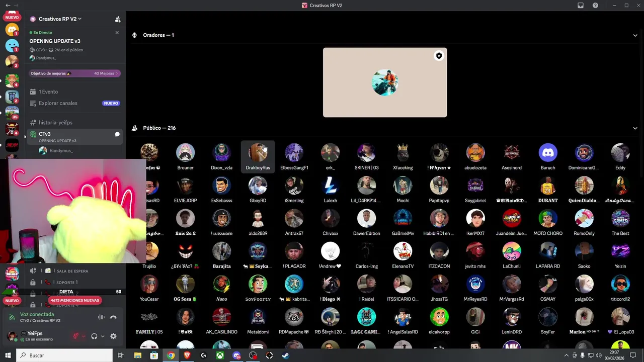Go back with the title bar arrow
This screenshot has width=644, height=362.
pyautogui.click(x=8, y=6)
